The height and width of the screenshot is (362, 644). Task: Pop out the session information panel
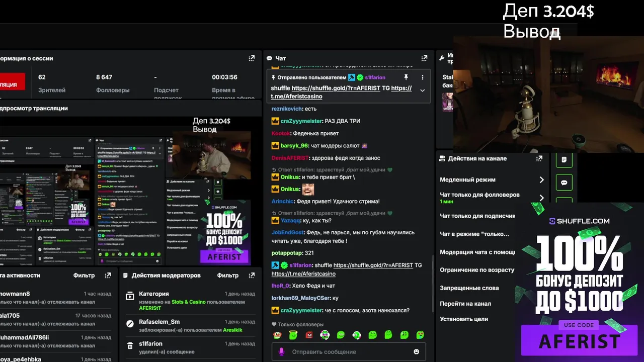[x=252, y=58]
